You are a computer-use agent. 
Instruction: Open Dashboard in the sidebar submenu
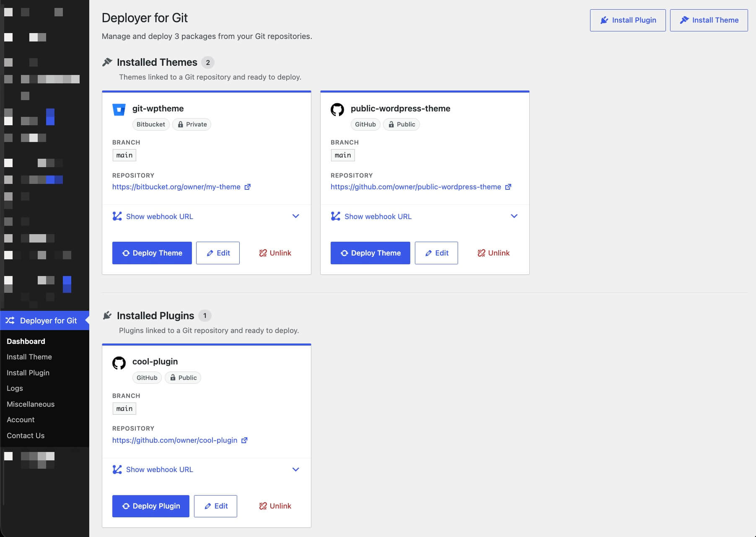tap(26, 341)
